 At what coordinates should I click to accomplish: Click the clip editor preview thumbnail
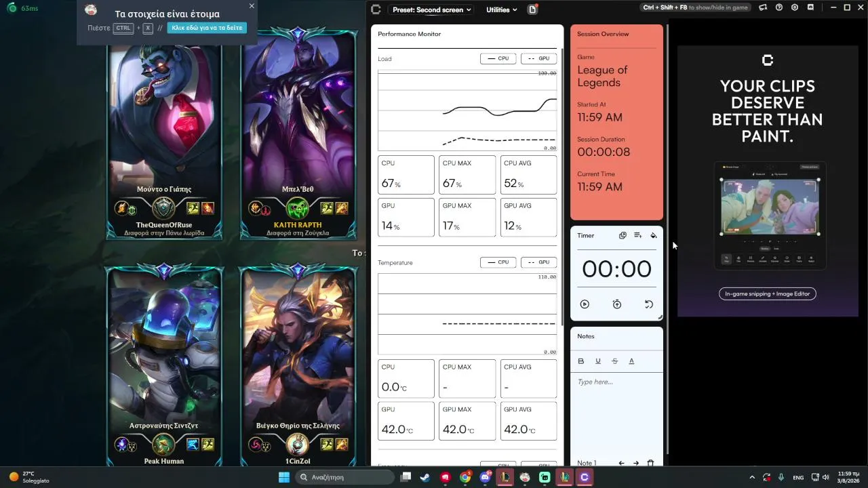[x=770, y=216]
